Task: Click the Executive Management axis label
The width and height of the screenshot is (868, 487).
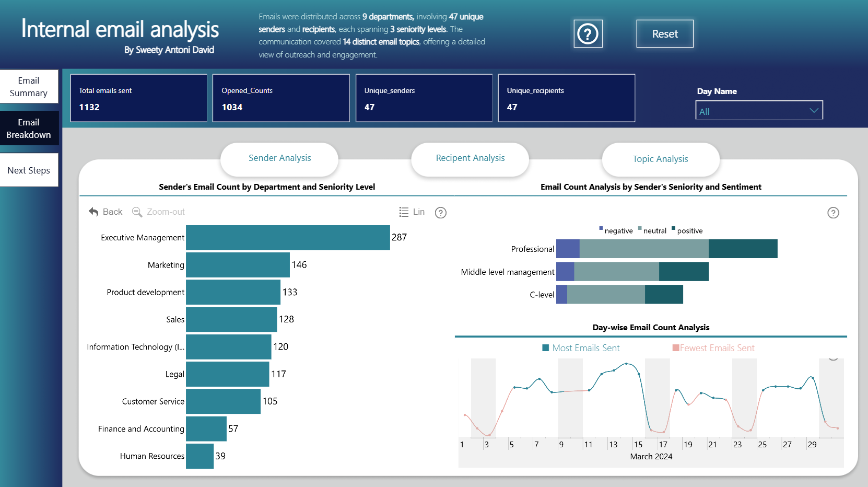Action: pyautogui.click(x=143, y=238)
